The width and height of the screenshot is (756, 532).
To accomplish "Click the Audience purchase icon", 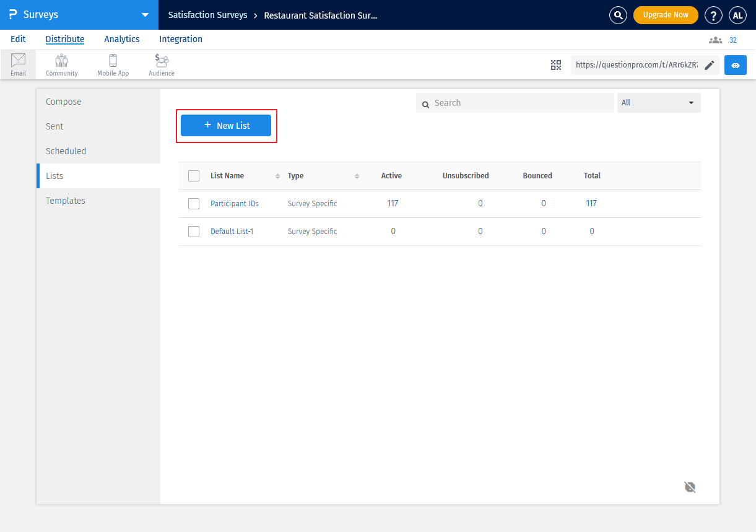I will pos(162,64).
